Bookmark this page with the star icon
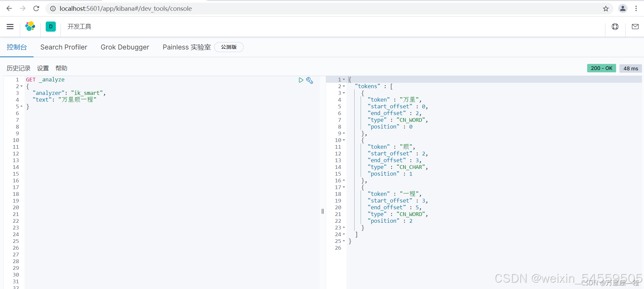This screenshot has height=289, width=644. pyautogui.click(x=606, y=8)
